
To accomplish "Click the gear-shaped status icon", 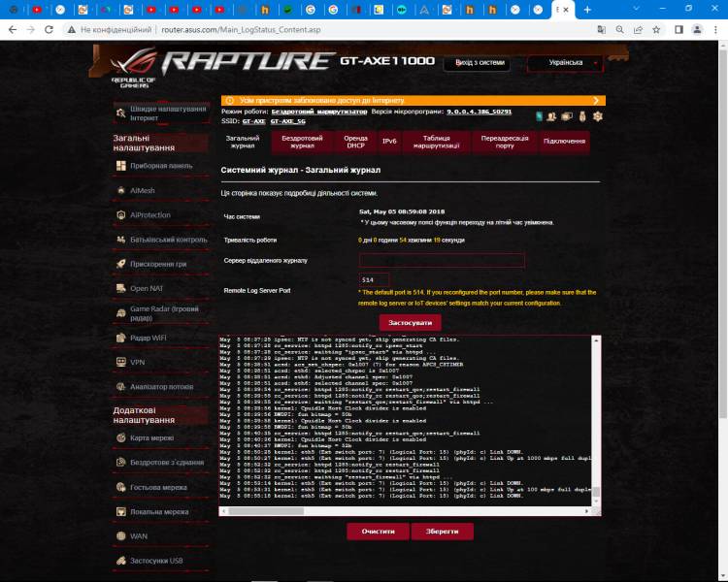I will coord(598,116).
